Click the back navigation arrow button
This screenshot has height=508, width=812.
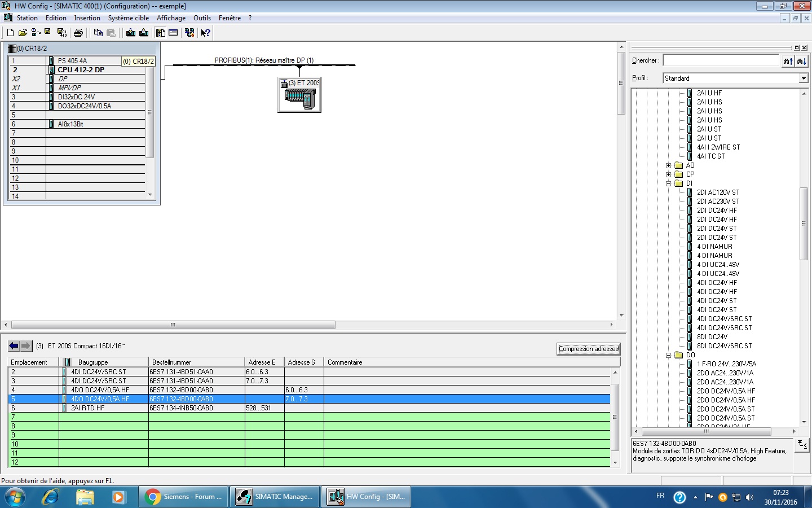(x=14, y=346)
